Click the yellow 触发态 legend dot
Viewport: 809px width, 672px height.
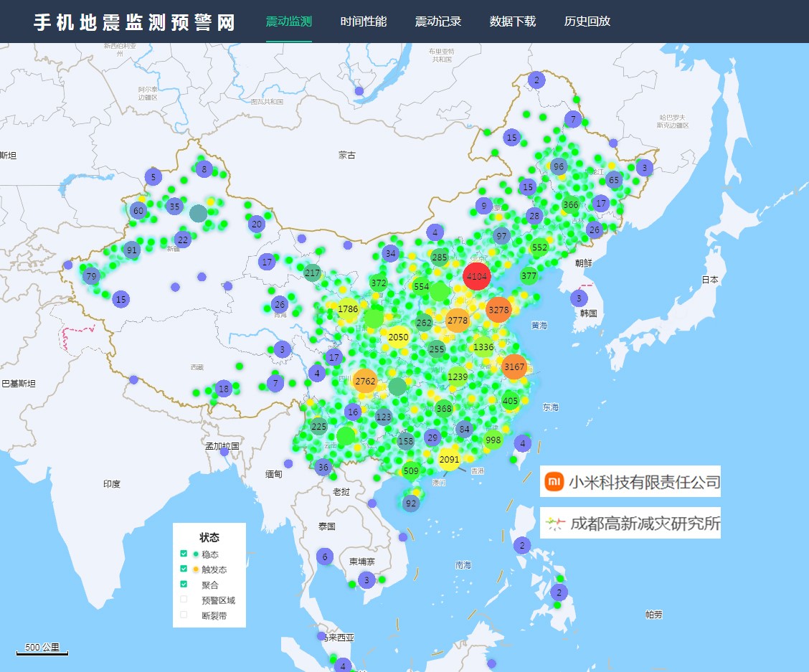click(196, 569)
